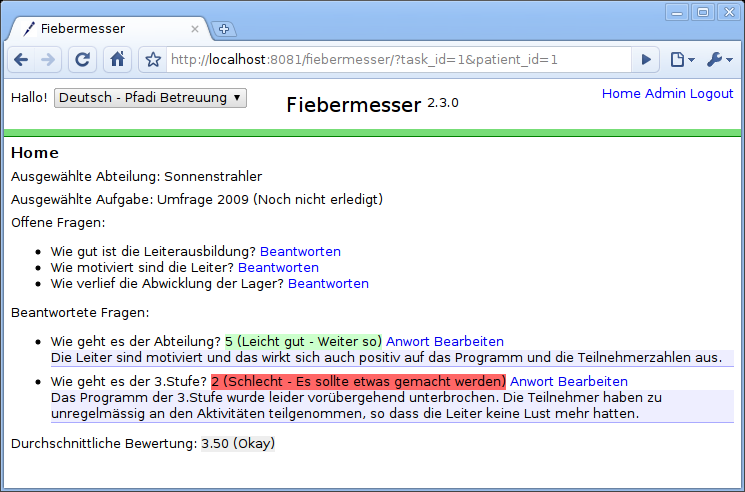Open the wrench tools menu
This screenshot has height=492, width=745.
719,60
